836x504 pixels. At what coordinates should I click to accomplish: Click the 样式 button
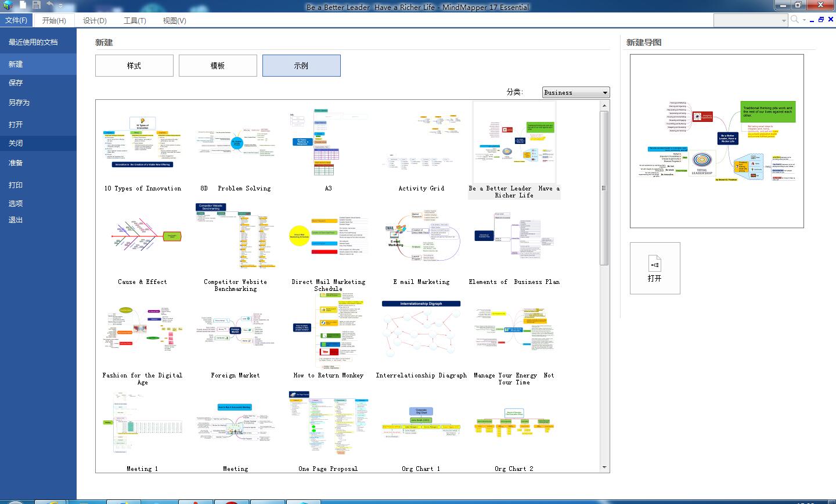point(134,66)
